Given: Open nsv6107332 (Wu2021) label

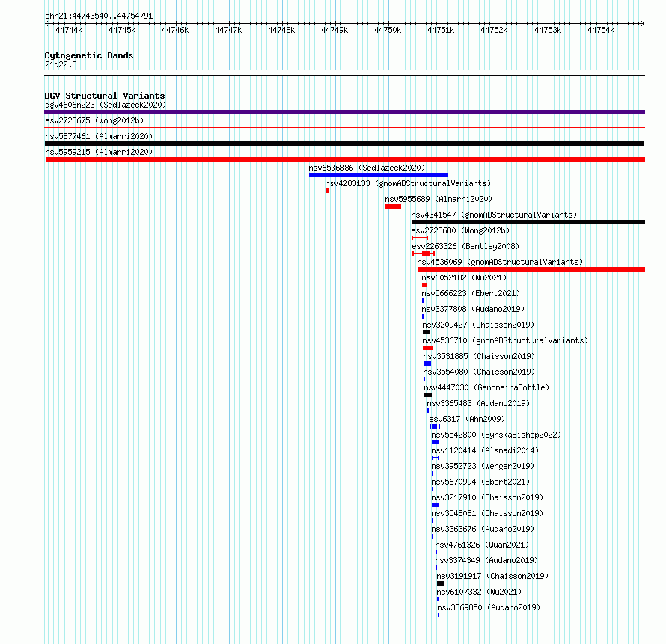Looking at the screenshot, I should point(479,592).
